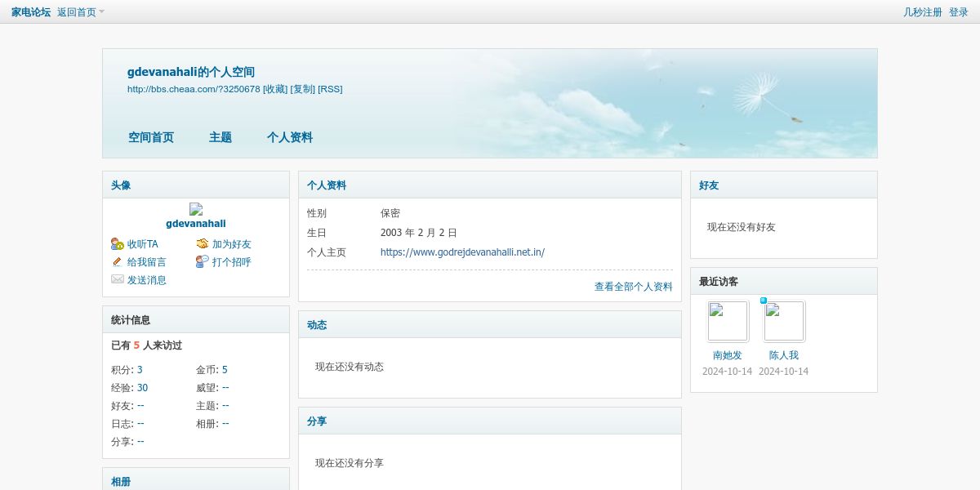Click the 日志 count dashes
This screenshot has height=490, width=980.
pos(140,424)
